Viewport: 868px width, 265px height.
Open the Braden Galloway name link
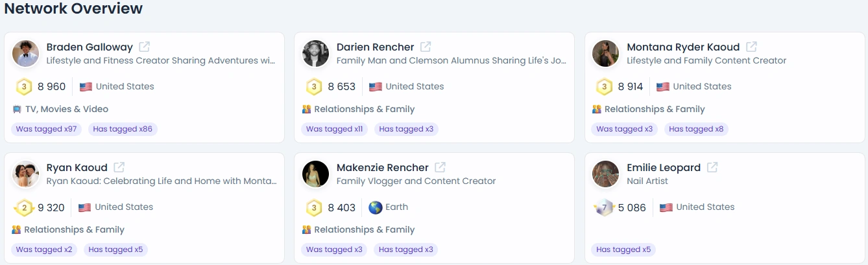[90, 47]
